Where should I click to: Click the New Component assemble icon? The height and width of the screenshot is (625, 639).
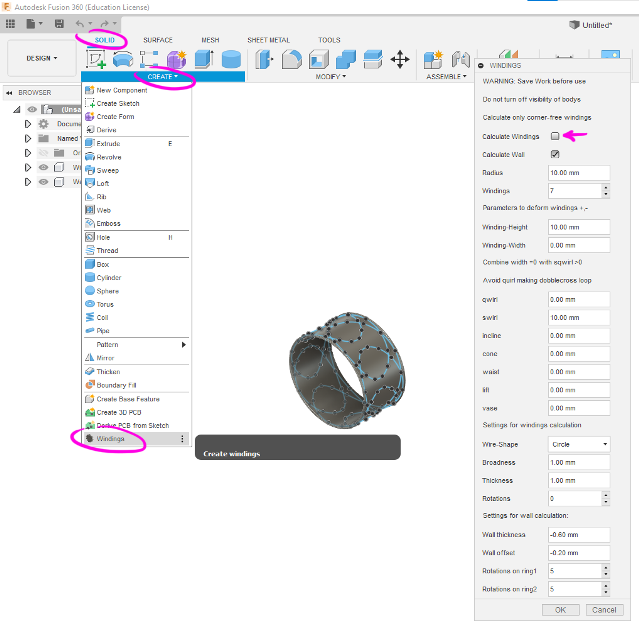pos(433,59)
